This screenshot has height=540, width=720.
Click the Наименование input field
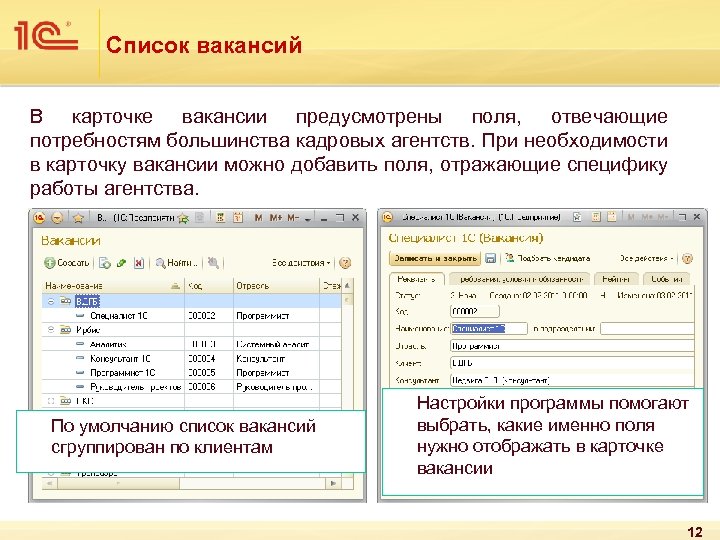coord(489,329)
